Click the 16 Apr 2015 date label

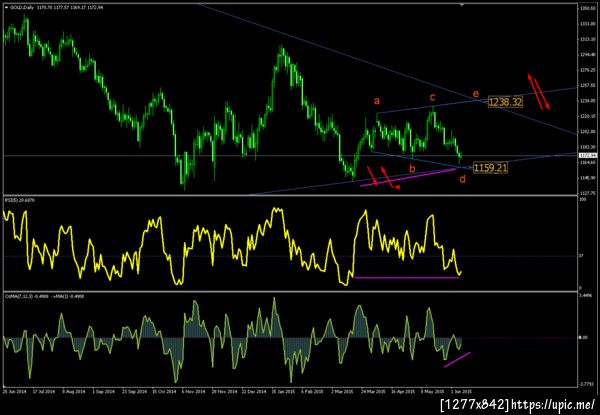(x=405, y=392)
